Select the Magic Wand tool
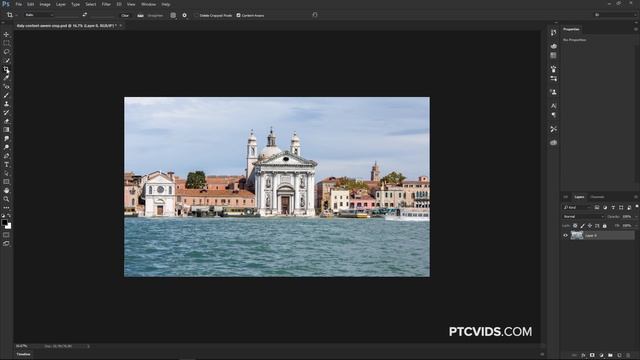The image size is (640, 360). 6,60
